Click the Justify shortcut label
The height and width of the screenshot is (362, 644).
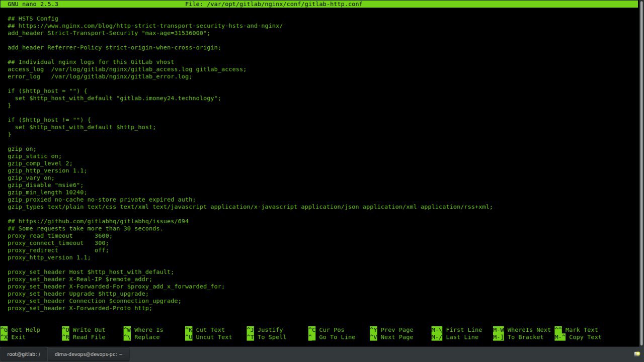(270, 330)
